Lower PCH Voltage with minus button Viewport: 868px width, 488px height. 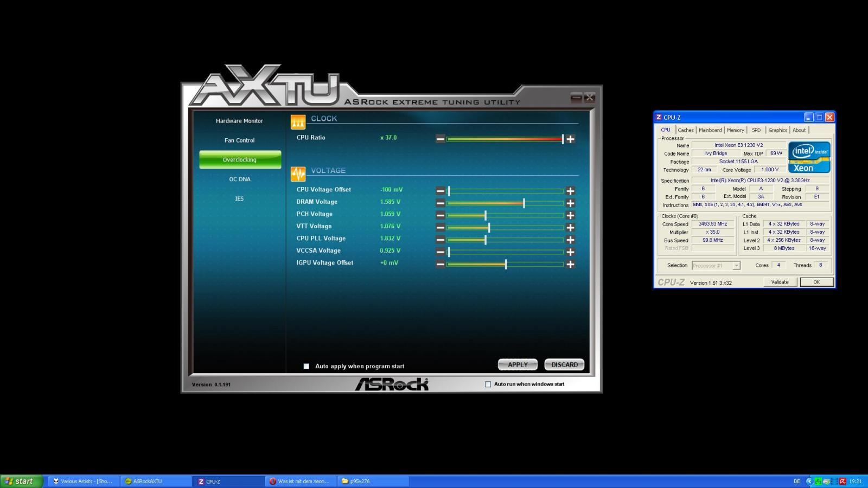tap(441, 215)
